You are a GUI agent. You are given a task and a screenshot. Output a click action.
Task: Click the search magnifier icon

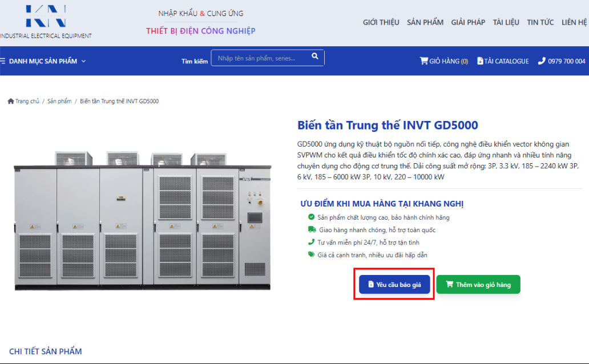point(315,56)
